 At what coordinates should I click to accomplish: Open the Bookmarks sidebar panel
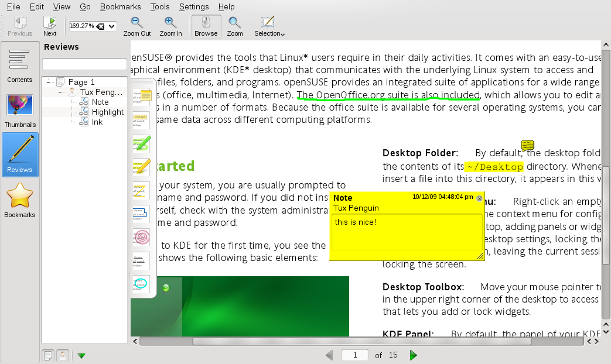pyautogui.click(x=20, y=200)
